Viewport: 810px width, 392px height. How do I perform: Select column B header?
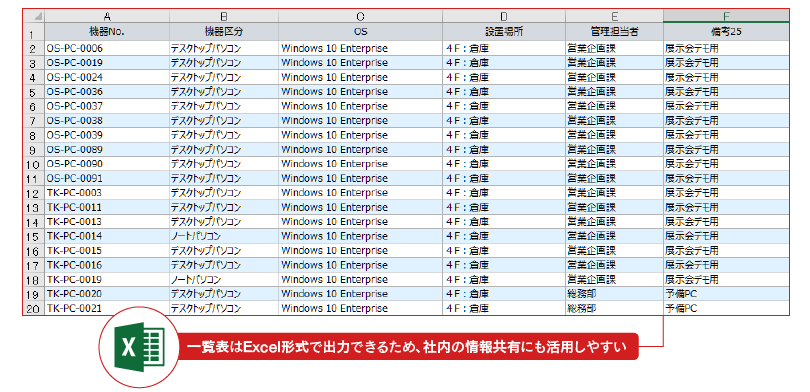pos(224,15)
